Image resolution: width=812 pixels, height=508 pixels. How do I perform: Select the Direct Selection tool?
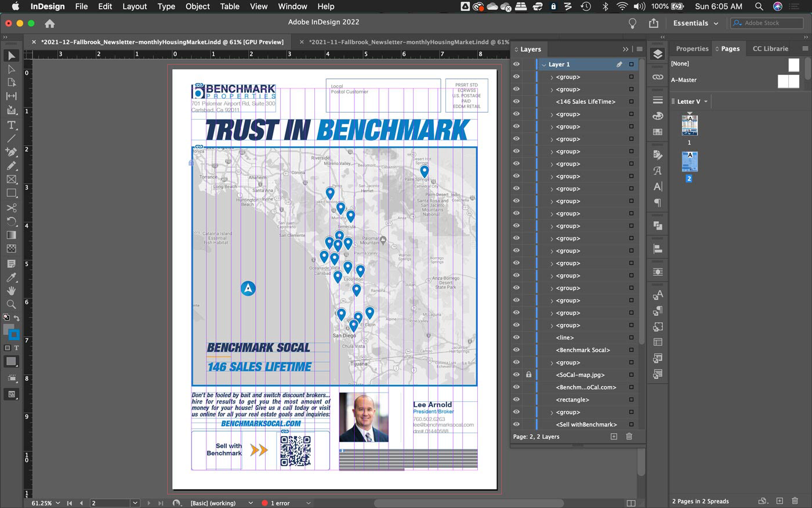[11, 69]
